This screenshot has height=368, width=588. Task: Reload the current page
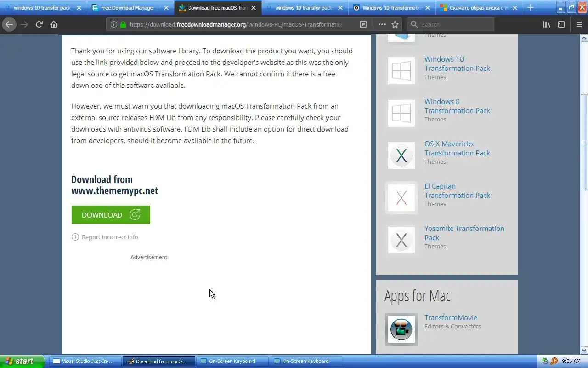point(39,24)
